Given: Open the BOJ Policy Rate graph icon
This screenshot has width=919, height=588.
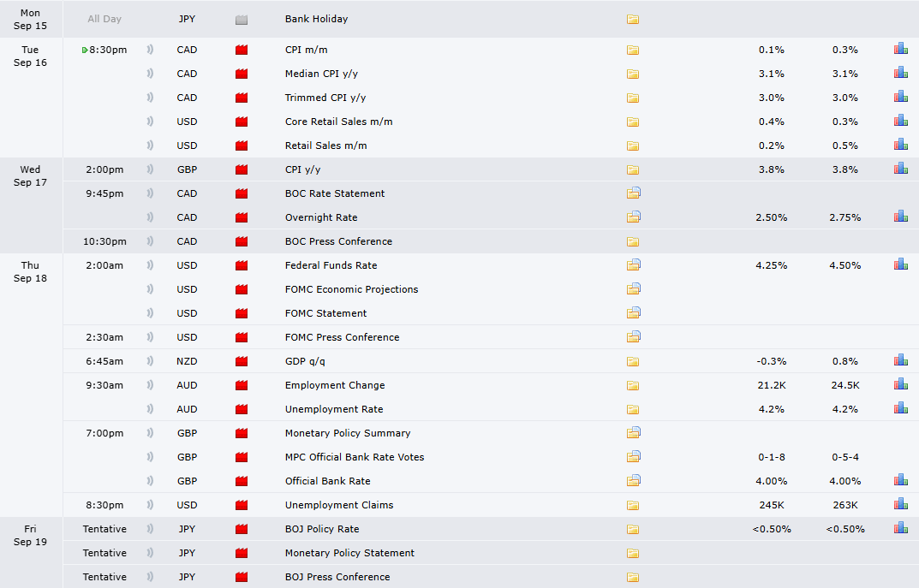Looking at the screenshot, I should tap(901, 529).
